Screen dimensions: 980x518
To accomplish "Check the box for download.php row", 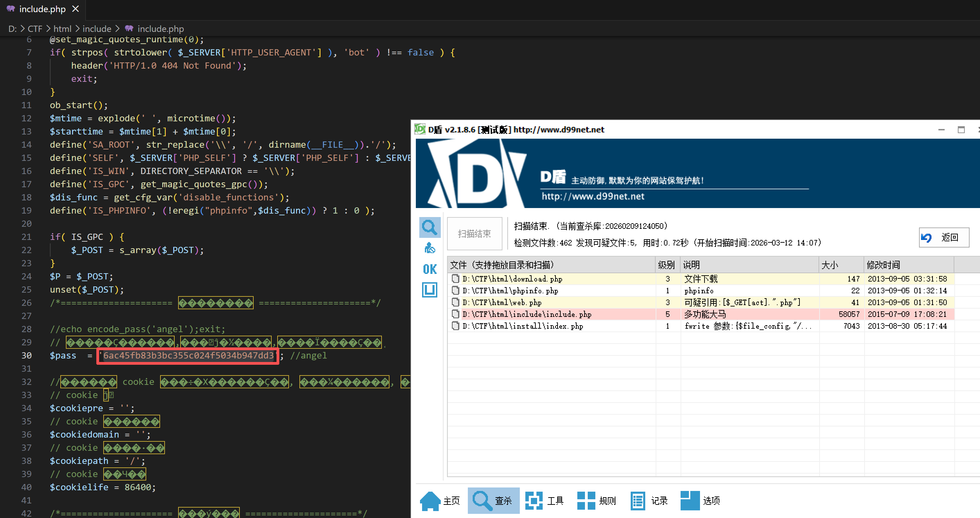I will pos(455,279).
